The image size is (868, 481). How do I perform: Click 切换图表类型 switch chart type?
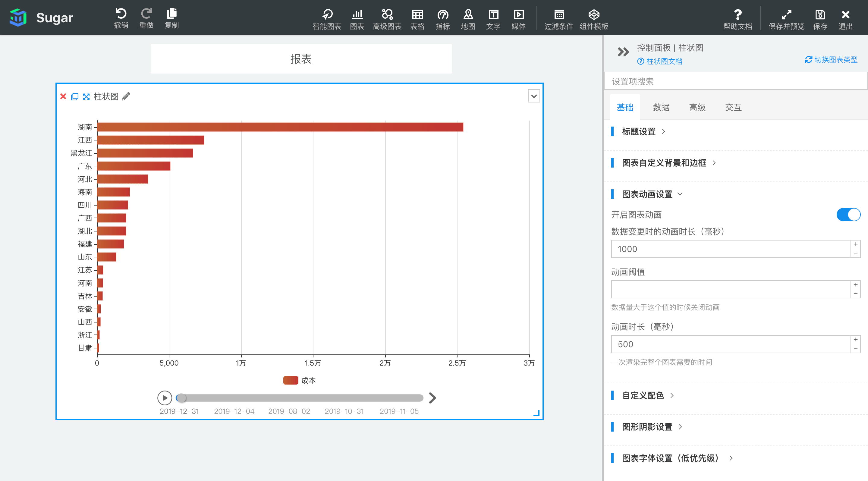pos(831,60)
